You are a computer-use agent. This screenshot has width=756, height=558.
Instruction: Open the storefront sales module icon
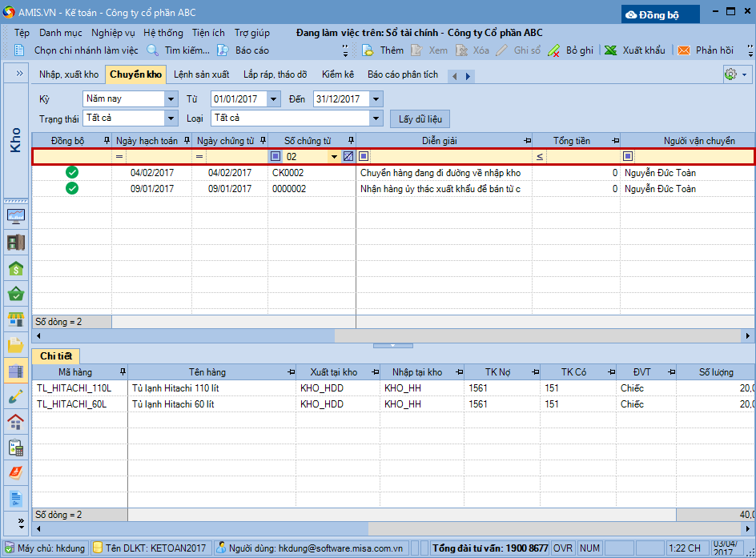(16, 319)
